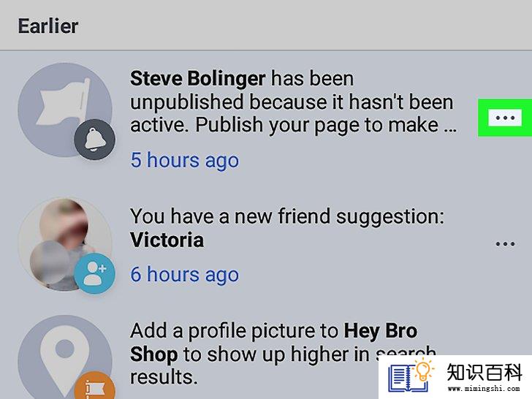
Task: Click the location pin avatar
Action: (65, 357)
